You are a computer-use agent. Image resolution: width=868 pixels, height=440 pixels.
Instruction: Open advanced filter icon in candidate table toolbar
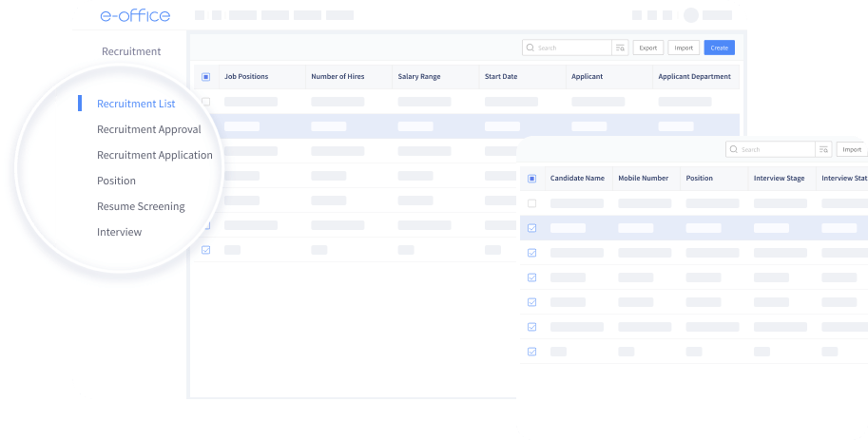[823, 149]
